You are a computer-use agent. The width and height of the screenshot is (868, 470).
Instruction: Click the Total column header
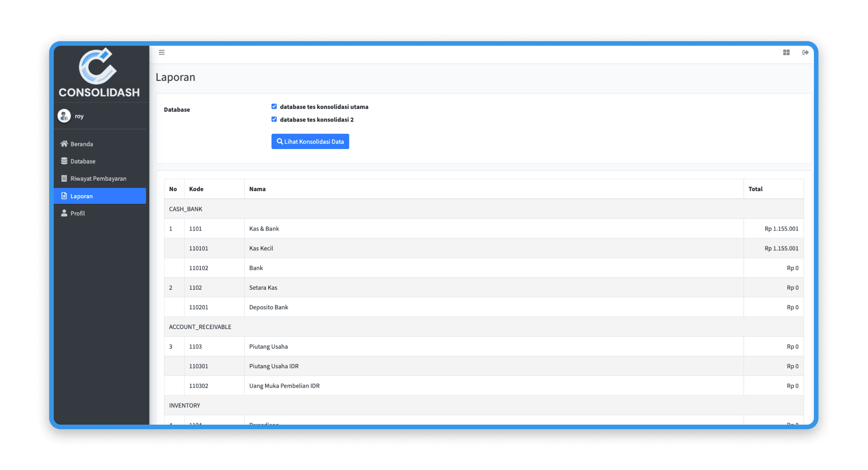[x=755, y=189]
